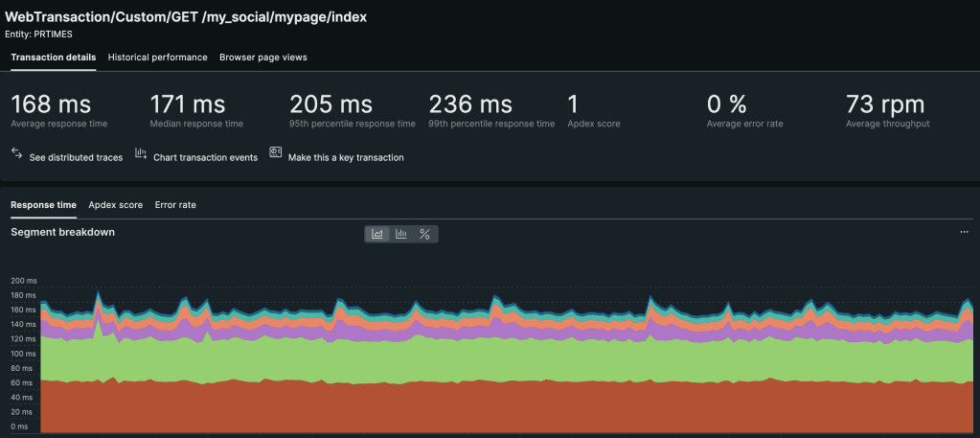This screenshot has height=438, width=980.
Task: Click the chart transaction events icon
Action: click(x=141, y=153)
